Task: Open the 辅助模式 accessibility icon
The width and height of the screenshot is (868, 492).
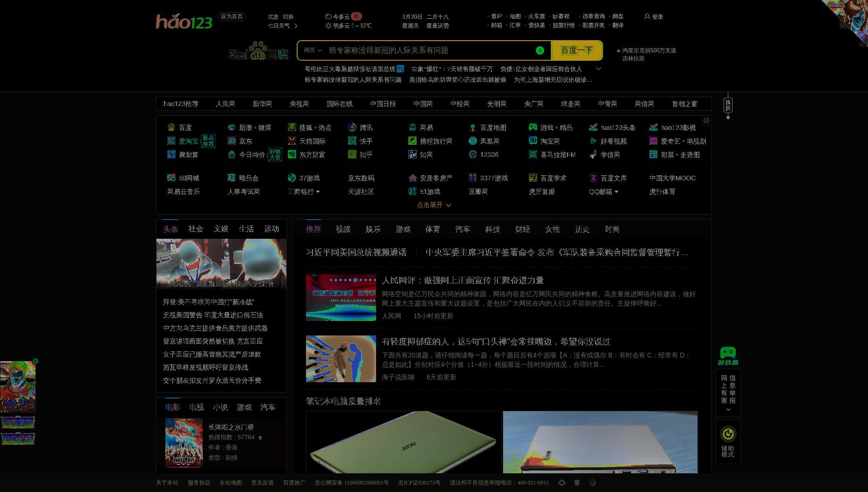Action: point(728,434)
